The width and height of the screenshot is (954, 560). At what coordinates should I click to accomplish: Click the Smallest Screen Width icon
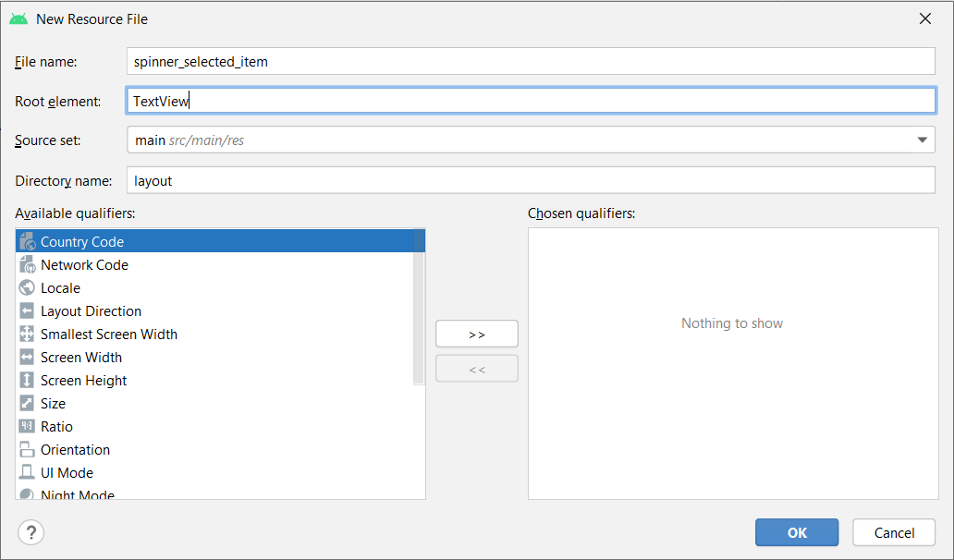[x=27, y=334]
